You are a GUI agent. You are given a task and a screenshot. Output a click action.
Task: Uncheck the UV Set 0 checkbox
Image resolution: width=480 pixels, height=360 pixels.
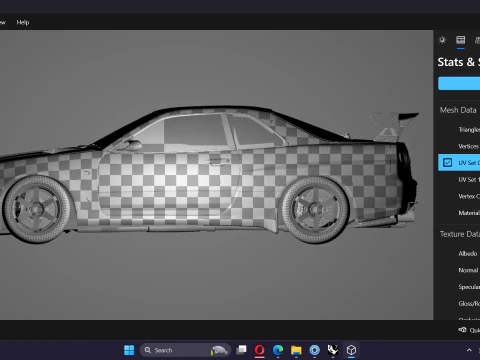pos(447,163)
